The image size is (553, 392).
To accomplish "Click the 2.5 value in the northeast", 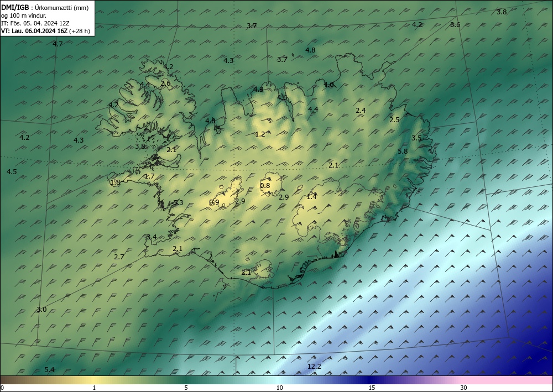I will pos(394,119).
